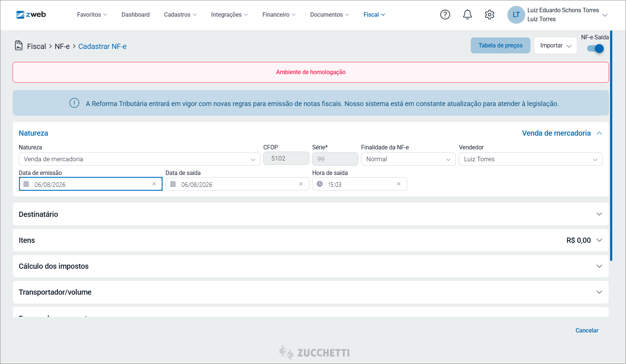
Task: Expand the Cálculo dos impostos section
Action: tap(311, 266)
